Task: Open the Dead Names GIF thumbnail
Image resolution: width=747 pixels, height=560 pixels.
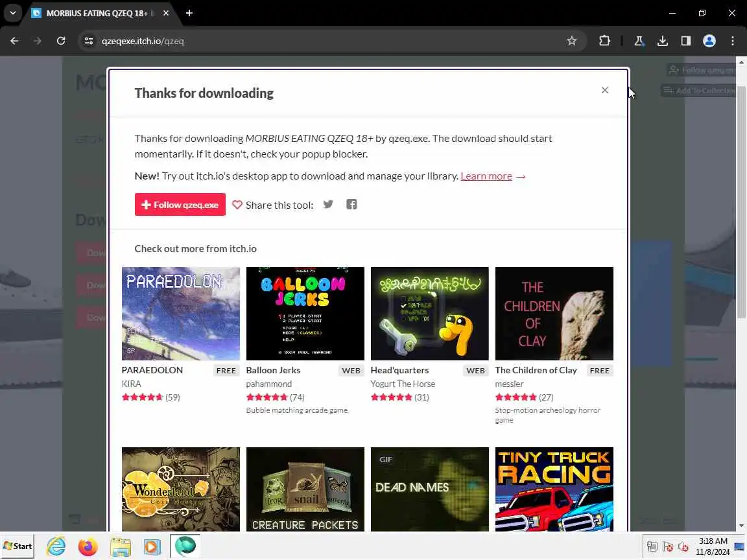Action: click(x=430, y=489)
